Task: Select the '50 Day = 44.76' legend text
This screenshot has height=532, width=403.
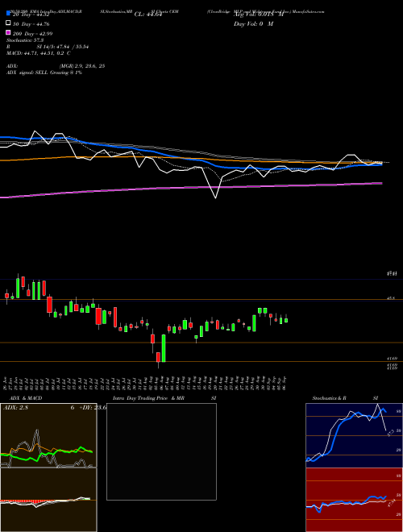Action: pos(31,24)
